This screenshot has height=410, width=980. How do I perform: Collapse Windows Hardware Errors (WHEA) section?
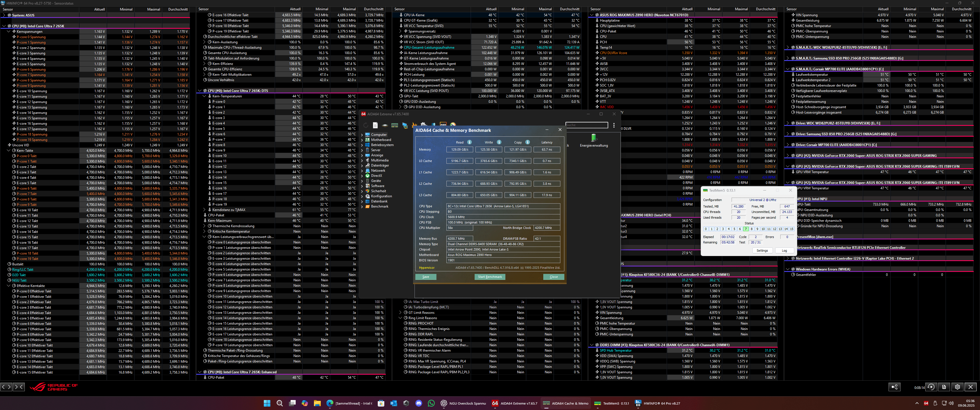[x=787, y=269]
